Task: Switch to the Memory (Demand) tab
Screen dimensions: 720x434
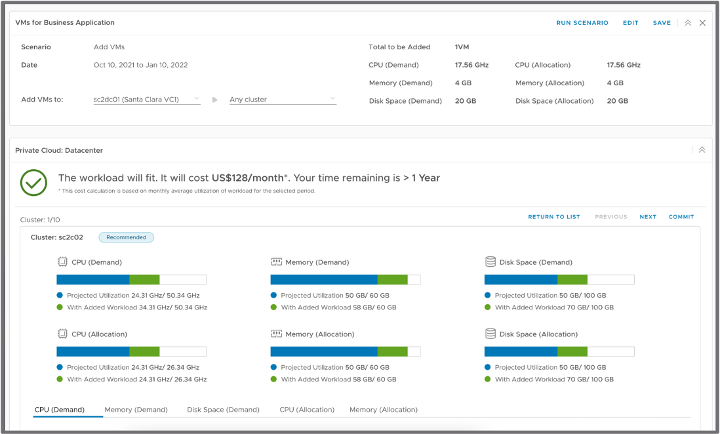Action: (x=136, y=410)
